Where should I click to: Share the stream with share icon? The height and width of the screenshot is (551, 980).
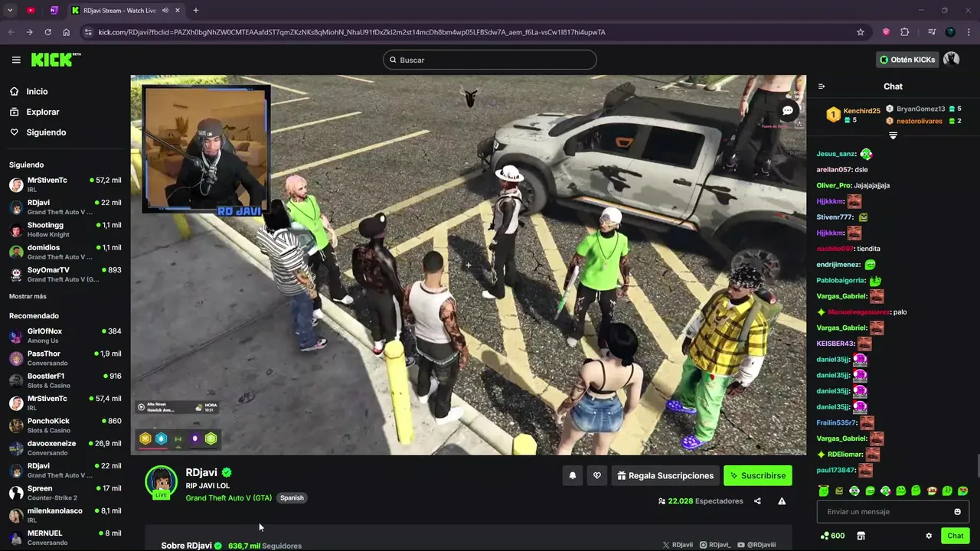(757, 501)
